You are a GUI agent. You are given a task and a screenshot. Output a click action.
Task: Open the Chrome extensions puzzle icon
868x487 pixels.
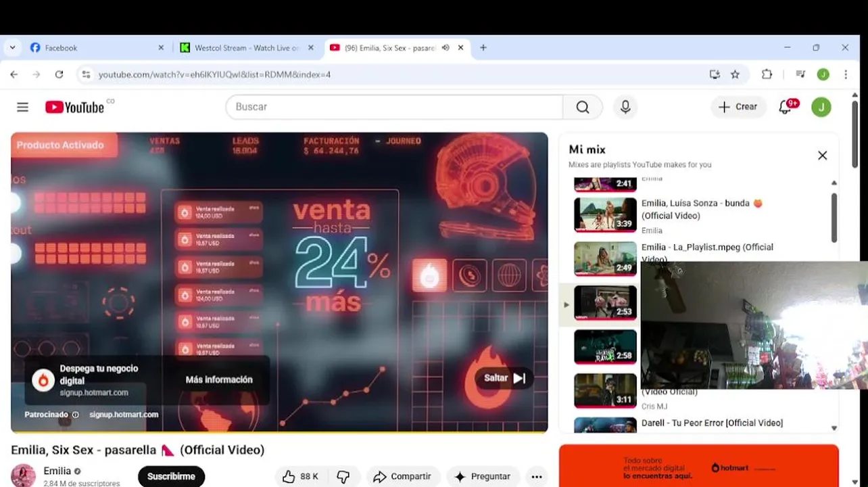click(767, 74)
